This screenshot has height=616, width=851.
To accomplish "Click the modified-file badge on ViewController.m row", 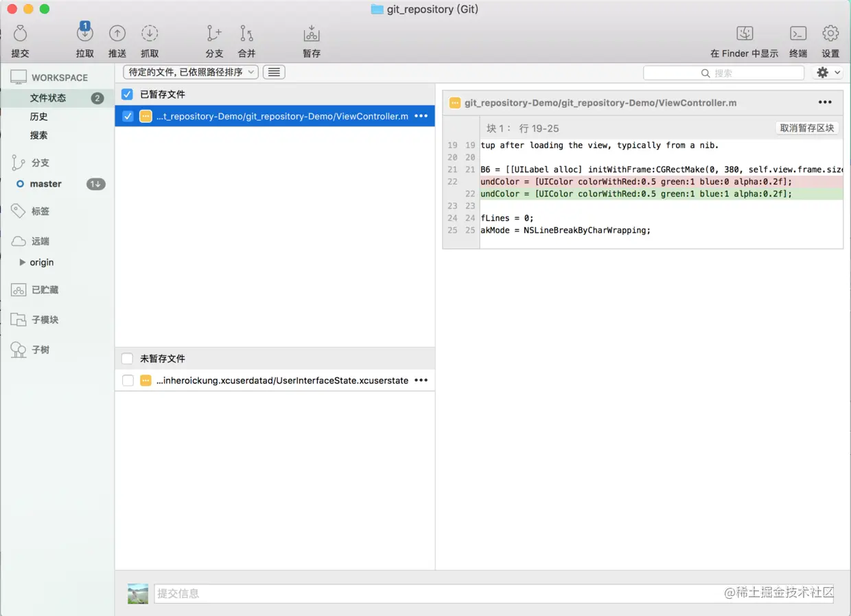I will [x=145, y=116].
